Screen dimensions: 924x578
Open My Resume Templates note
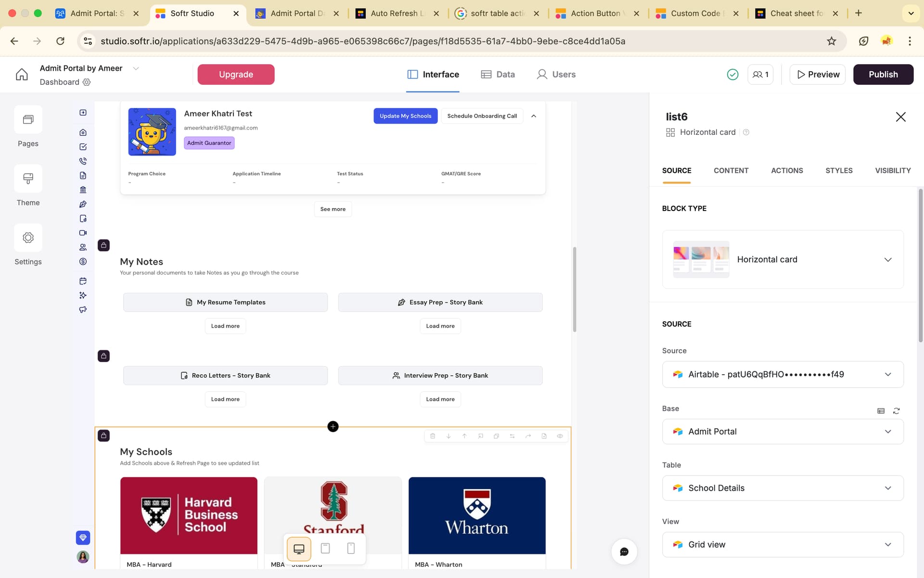point(225,302)
